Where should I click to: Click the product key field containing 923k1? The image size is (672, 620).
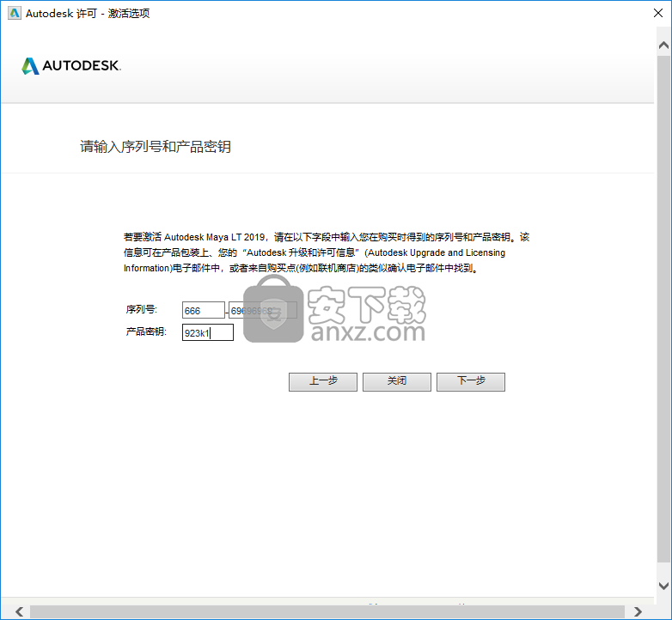tap(208, 332)
